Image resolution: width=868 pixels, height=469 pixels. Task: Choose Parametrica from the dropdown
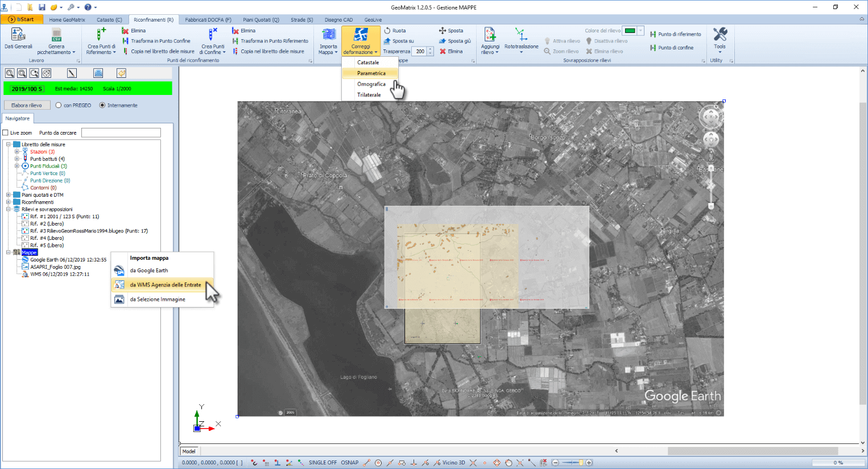(370, 73)
